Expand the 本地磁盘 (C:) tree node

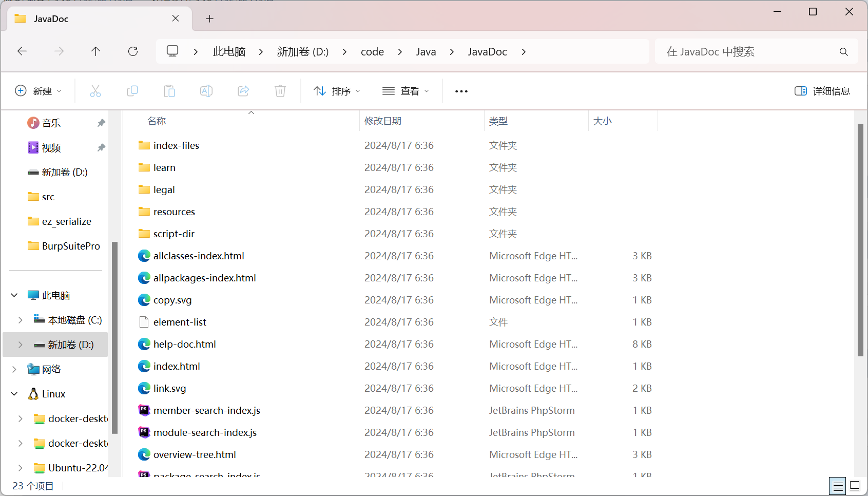(x=20, y=320)
